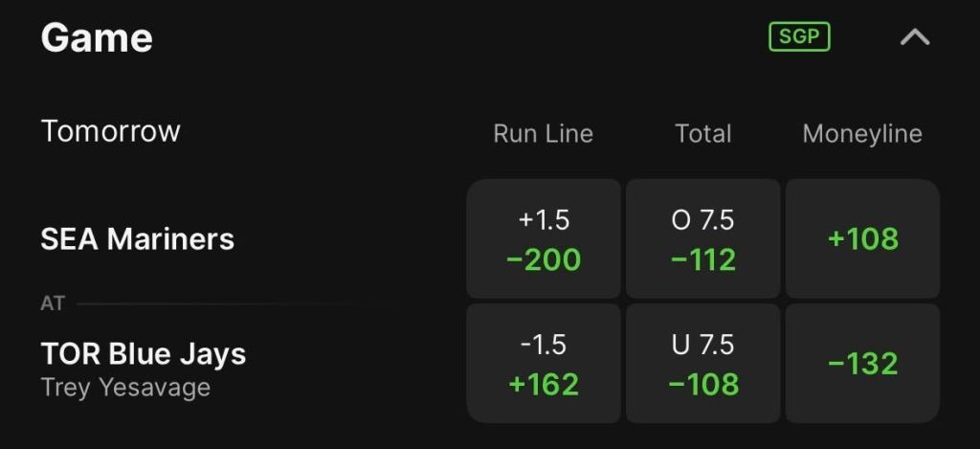This screenshot has width=980, height=449.
Task: Pick Under 7.5 total at -108
Action: [x=703, y=364]
